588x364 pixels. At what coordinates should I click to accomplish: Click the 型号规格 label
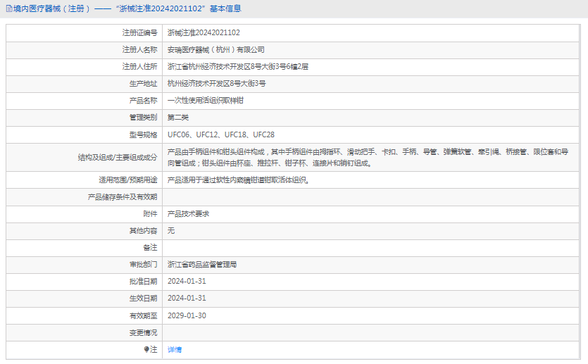(143, 134)
